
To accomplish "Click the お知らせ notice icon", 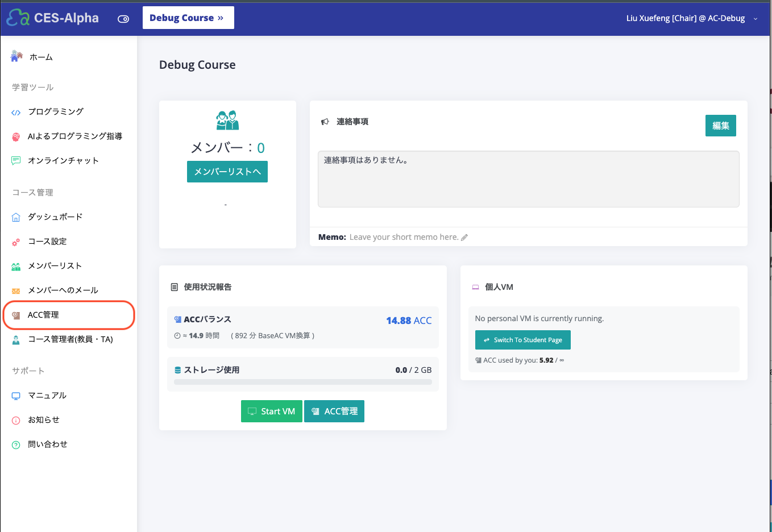I will (x=16, y=421).
